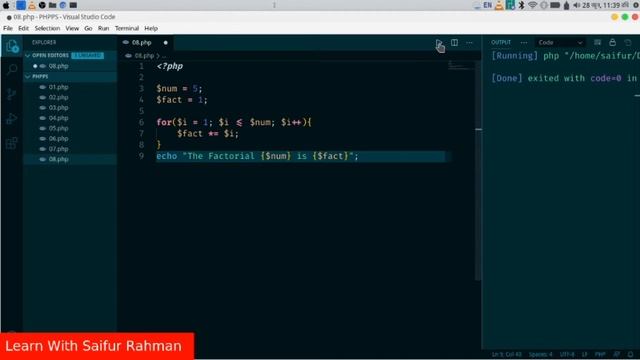
Task: Click the echo statement on line 9
Action: pos(257,156)
